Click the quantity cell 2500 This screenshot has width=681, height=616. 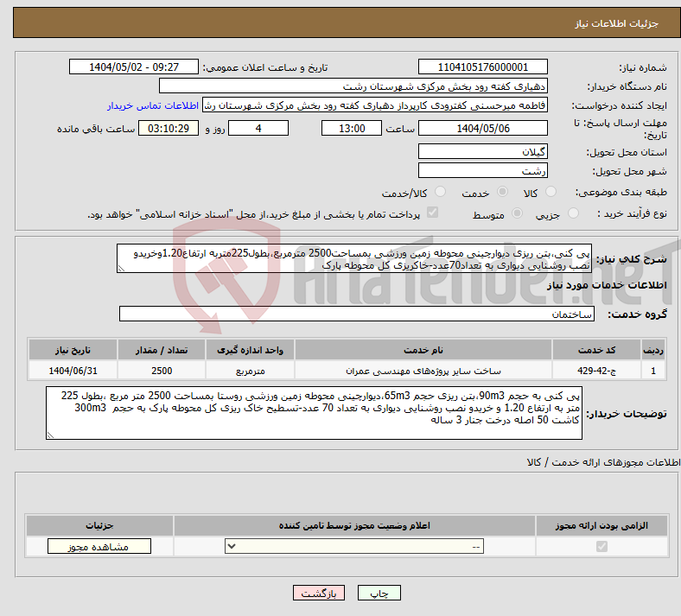[162, 371]
